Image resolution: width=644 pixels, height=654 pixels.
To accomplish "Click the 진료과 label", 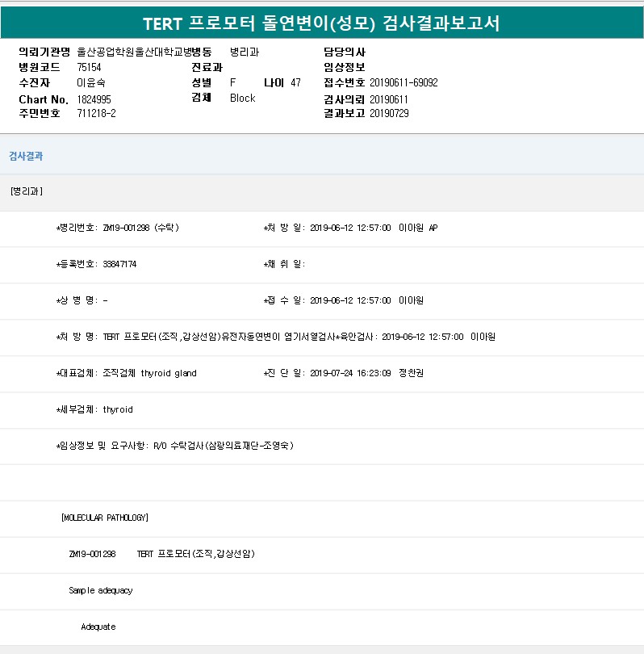I will pos(207,67).
